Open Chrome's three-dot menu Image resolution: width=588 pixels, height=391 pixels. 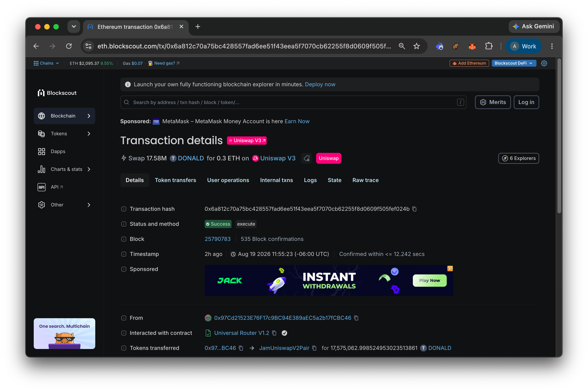click(552, 46)
